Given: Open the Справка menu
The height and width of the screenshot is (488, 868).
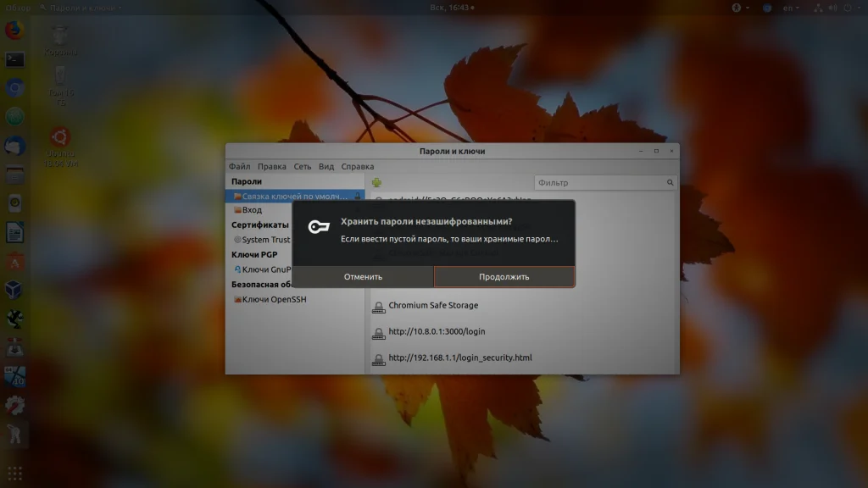Looking at the screenshot, I should tap(358, 167).
